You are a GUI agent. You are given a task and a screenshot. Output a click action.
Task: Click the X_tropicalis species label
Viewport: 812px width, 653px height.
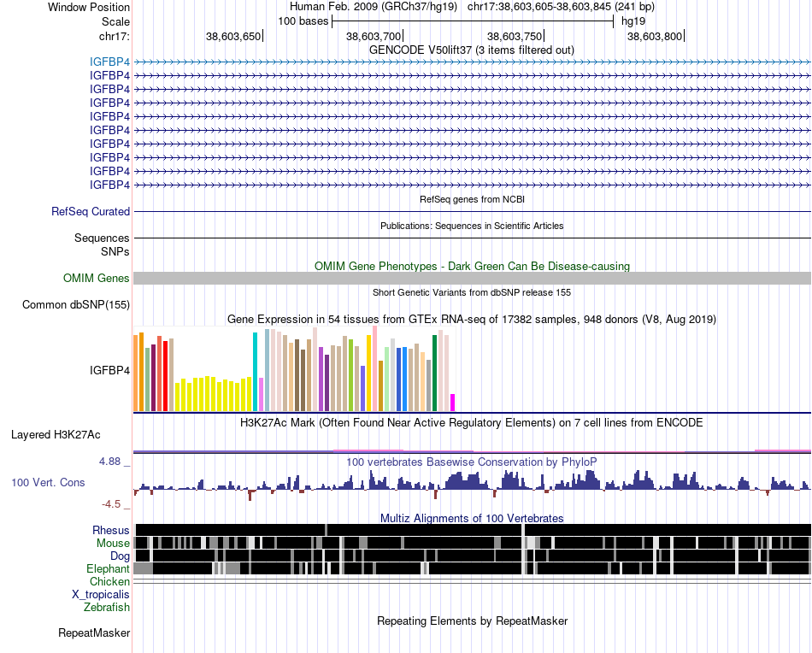101,595
